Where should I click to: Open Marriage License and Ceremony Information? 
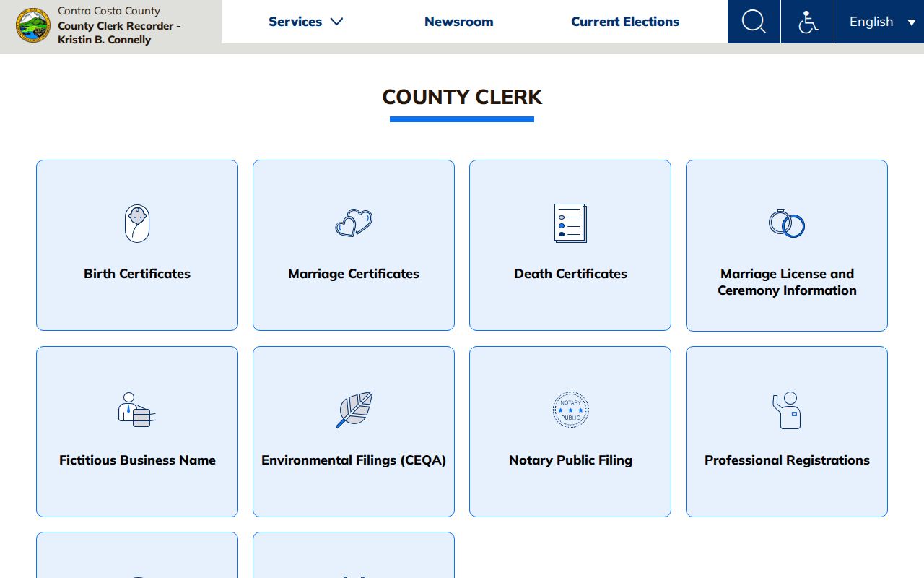(x=787, y=282)
